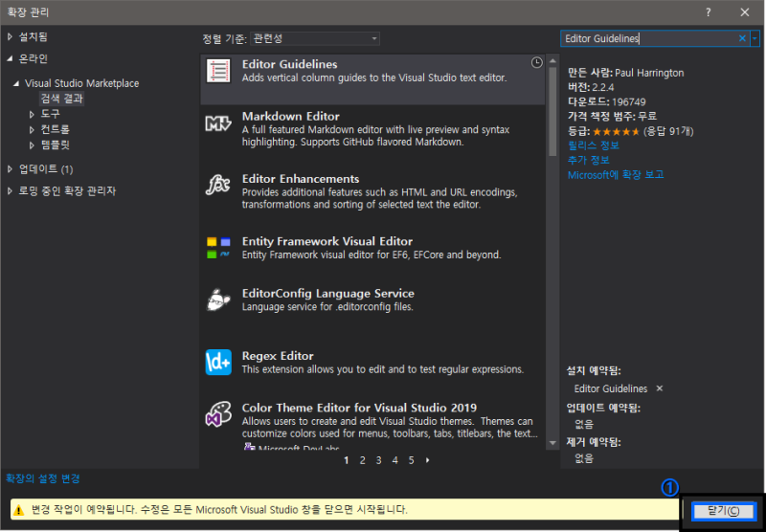Open the 릴리스 정보 link
Image resolution: width=766 pixels, height=532 pixels.
(593, 145)
